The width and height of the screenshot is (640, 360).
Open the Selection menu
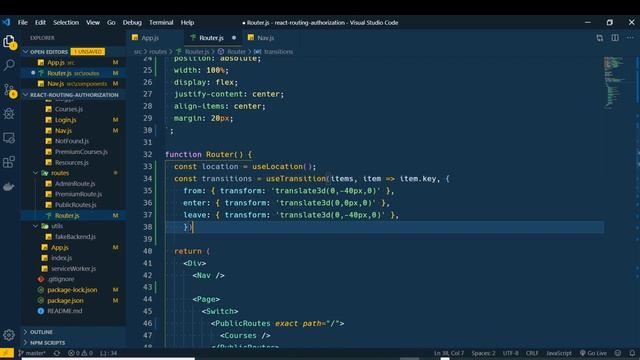[66, 22]
